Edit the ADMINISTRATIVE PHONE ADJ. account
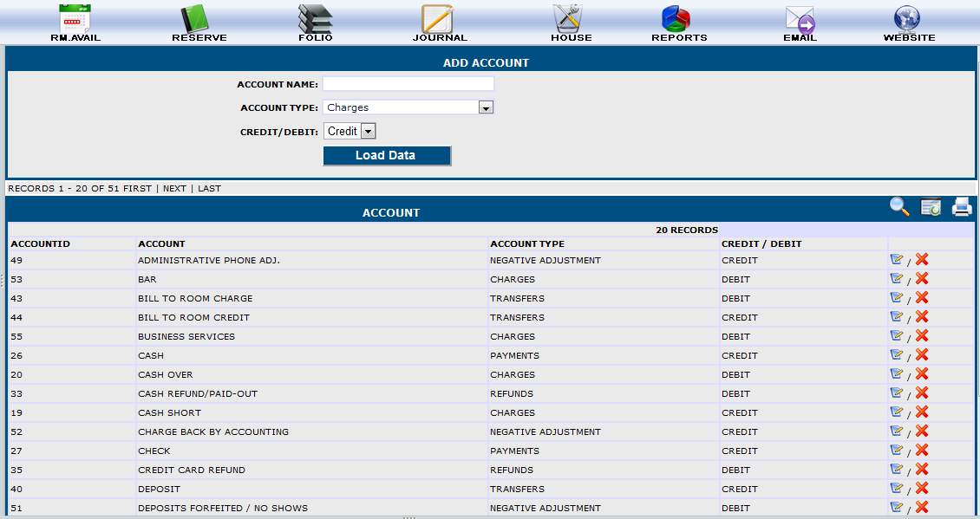 tap(896, 259)
